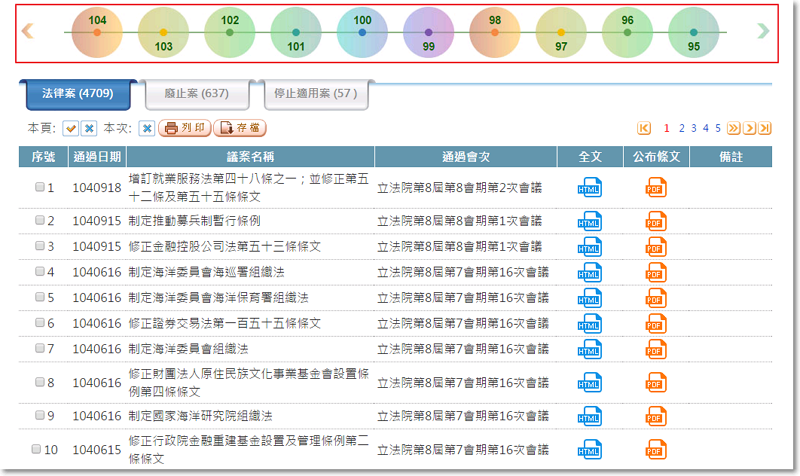Tick the checkbox for row 5
The width and height of the screenshot is (800, 476).
tap(39, 298)
